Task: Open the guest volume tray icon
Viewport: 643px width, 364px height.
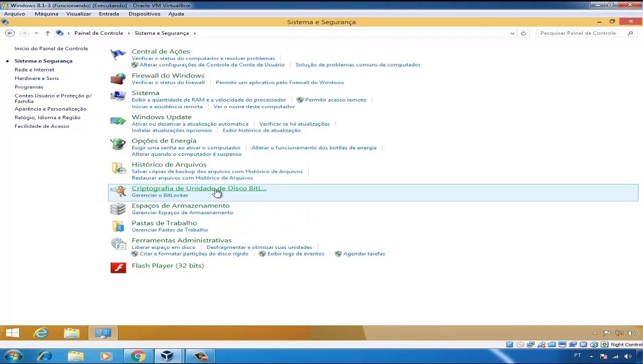Action: 632,333
